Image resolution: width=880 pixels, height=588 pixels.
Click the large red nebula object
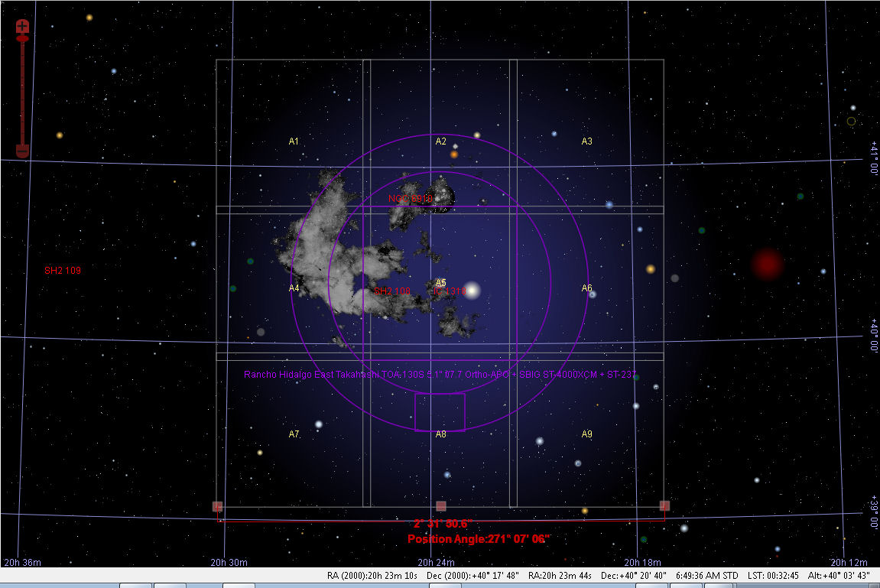pyautogui.click(x=767, y=264)
